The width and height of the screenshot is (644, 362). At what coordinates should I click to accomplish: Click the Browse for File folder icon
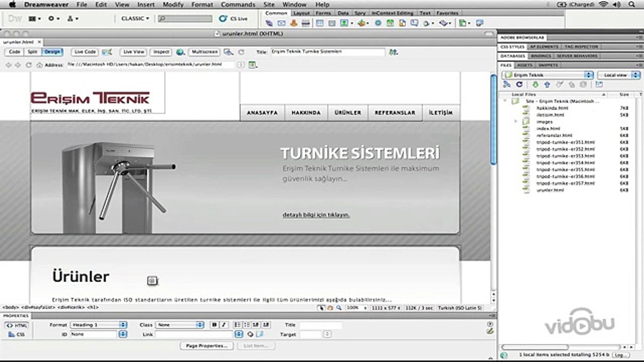click(259, 334)
